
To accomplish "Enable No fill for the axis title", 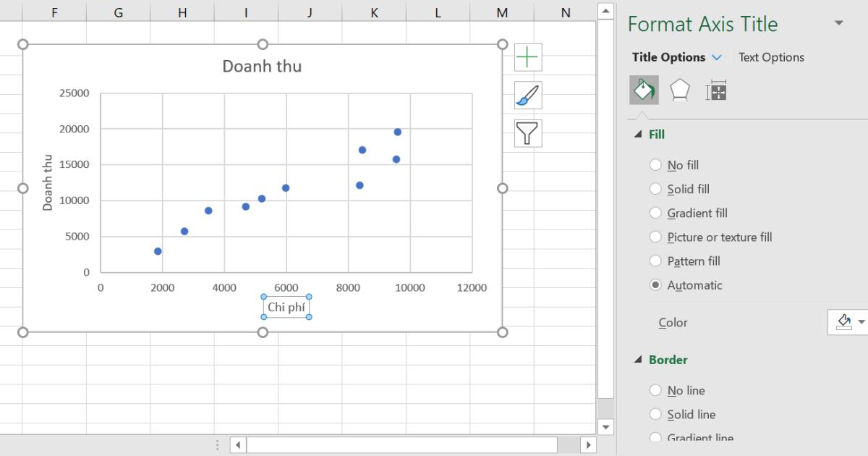I will coord(656,165).
